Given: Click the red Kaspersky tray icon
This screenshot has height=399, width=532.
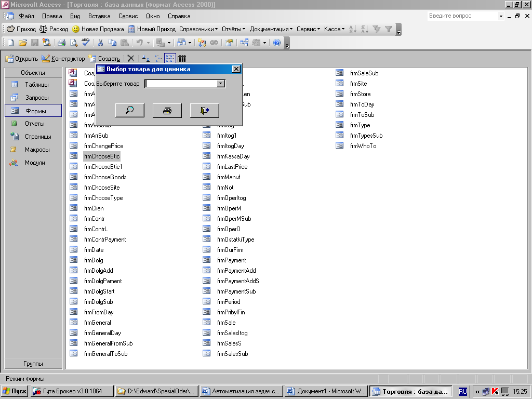Looking at the screenshot, I should (495, 392).
